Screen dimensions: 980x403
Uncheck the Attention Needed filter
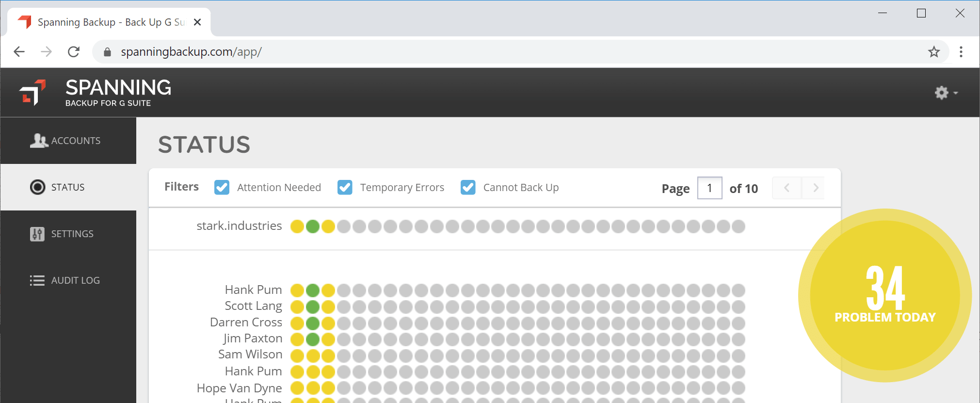tap(222, 188)
